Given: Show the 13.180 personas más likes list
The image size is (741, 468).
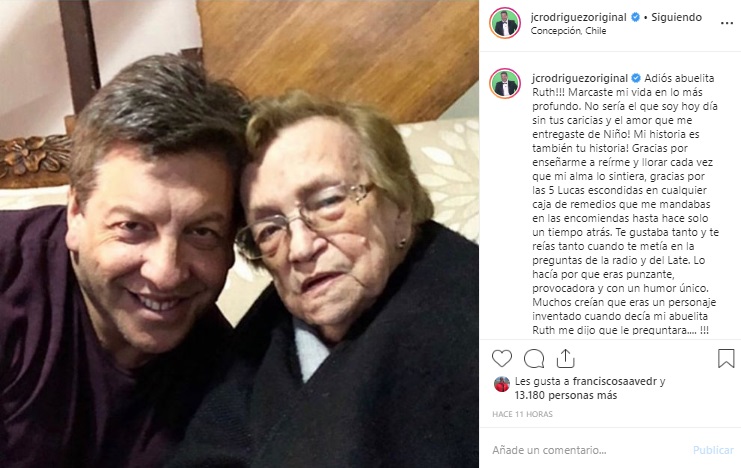Looking at the screenshot, I should (x=566, y=395).
